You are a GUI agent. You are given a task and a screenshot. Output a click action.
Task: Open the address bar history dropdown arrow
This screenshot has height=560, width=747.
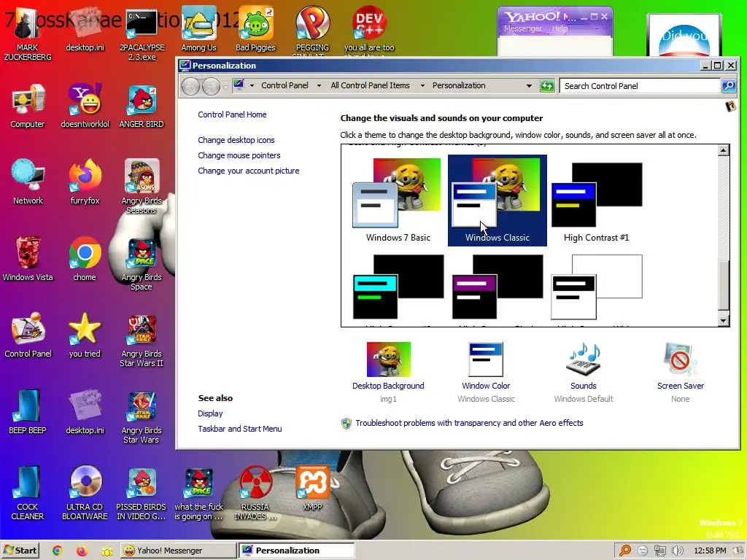click(x=529, y=86)
